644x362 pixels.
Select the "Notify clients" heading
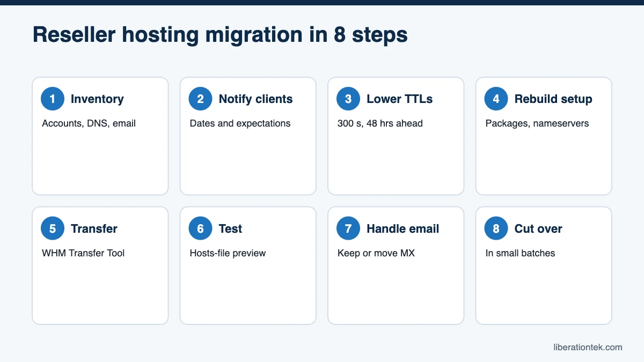coord(255,99)
